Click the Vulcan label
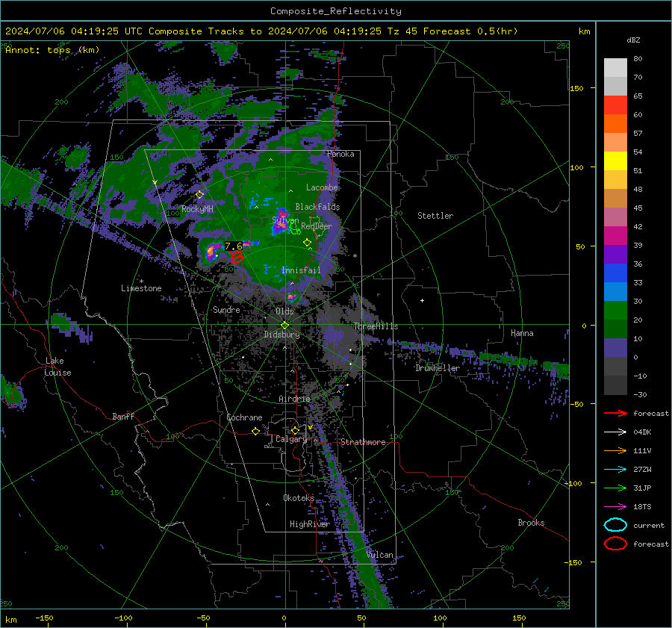Screen dimensions: 672x628 click(x=380, y=555)
